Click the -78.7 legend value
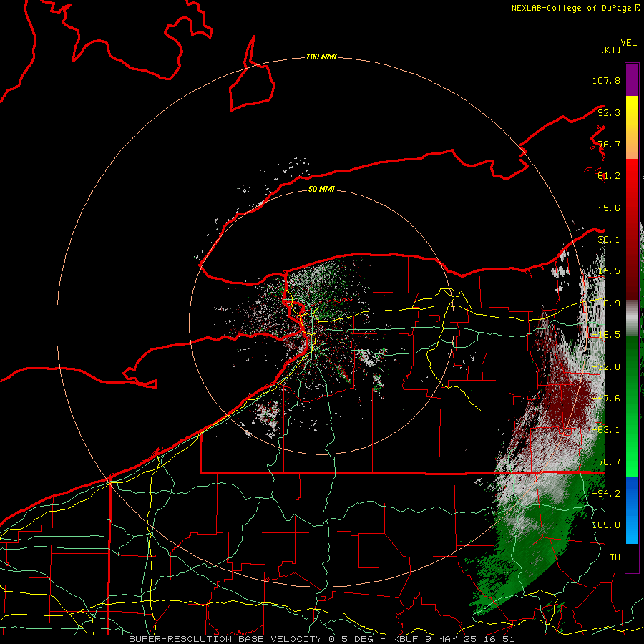This screenshot has height=644, width=644. pyautogui.click(x=606, y=462)
